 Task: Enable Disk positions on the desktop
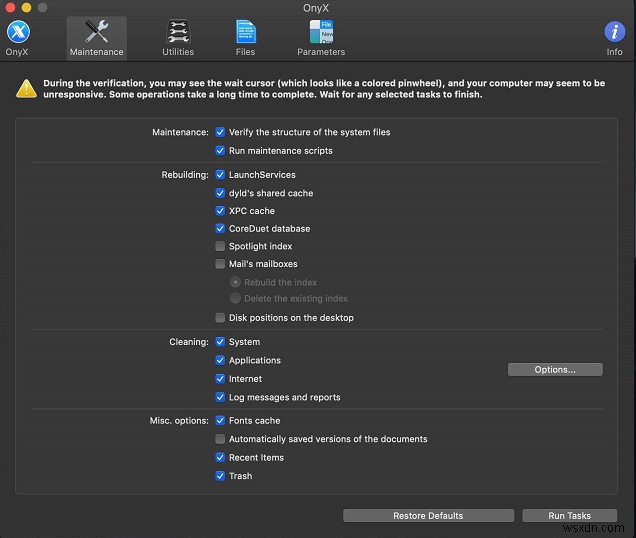point(220,317)
